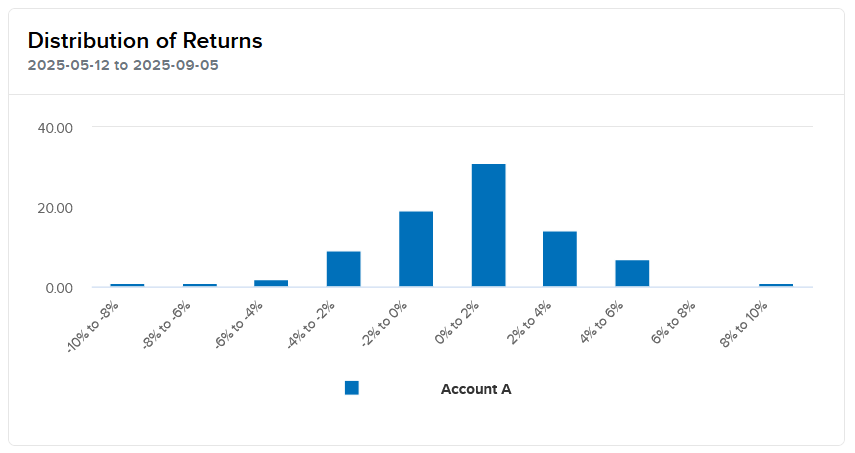Click the tiny 8% to 10% bar
855x453 pixels.
tap(776, 285)
